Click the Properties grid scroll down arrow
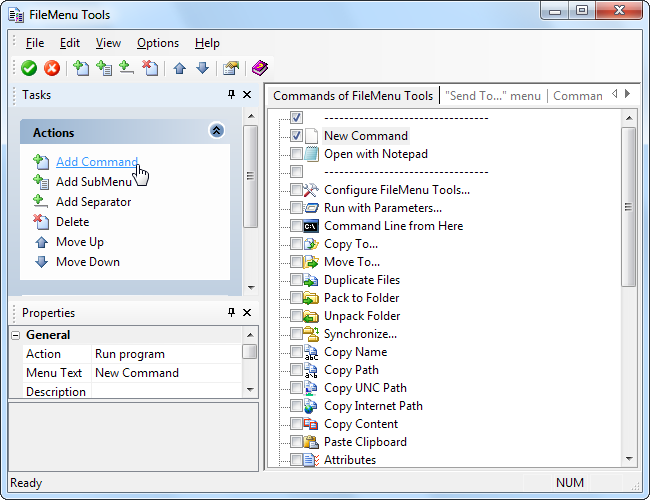The height and width of the screenshot is (500, 650). 250,389
